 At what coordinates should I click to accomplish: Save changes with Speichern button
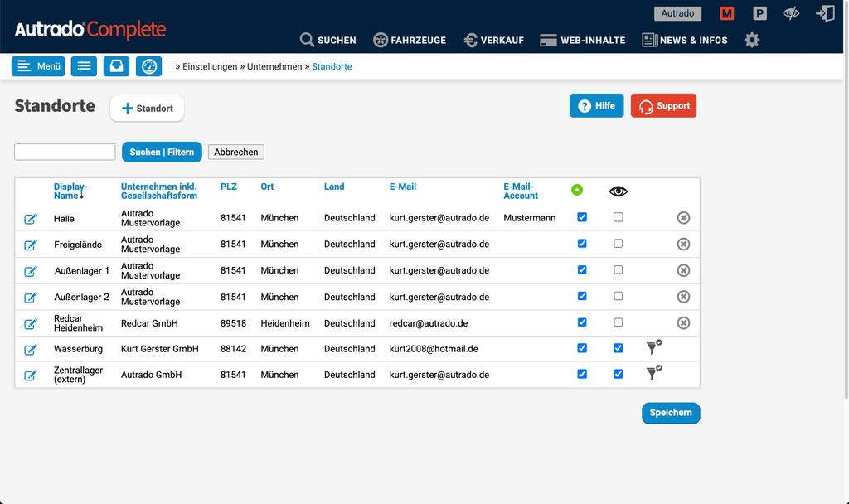pos(671,413)
